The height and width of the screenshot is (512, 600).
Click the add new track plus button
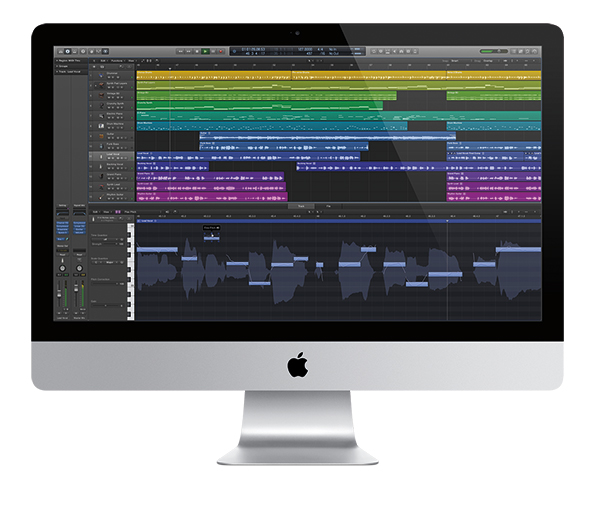pyautogui.click(x=94, y=66)
